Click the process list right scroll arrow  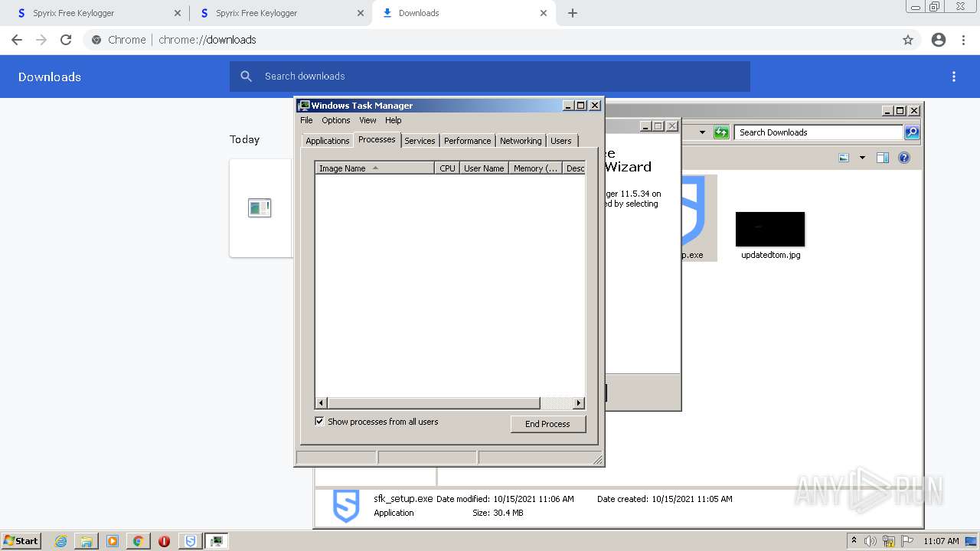point(579,403)
